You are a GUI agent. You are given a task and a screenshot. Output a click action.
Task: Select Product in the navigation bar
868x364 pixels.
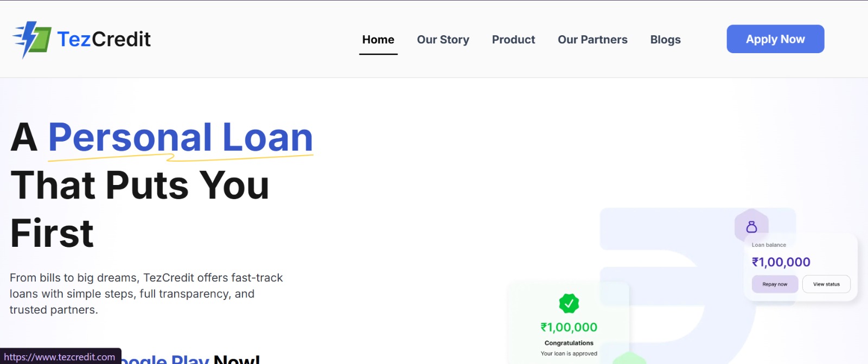coord(513,40)
